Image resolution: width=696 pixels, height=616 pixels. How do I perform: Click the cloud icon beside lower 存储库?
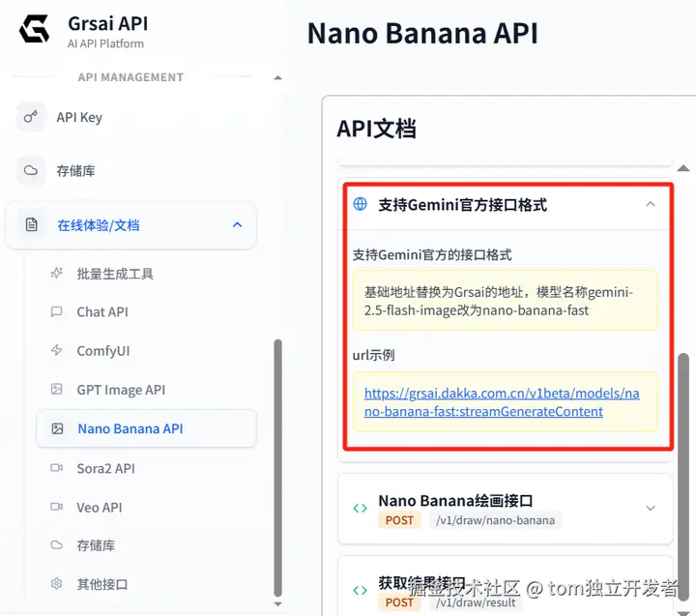coord(57,545)
